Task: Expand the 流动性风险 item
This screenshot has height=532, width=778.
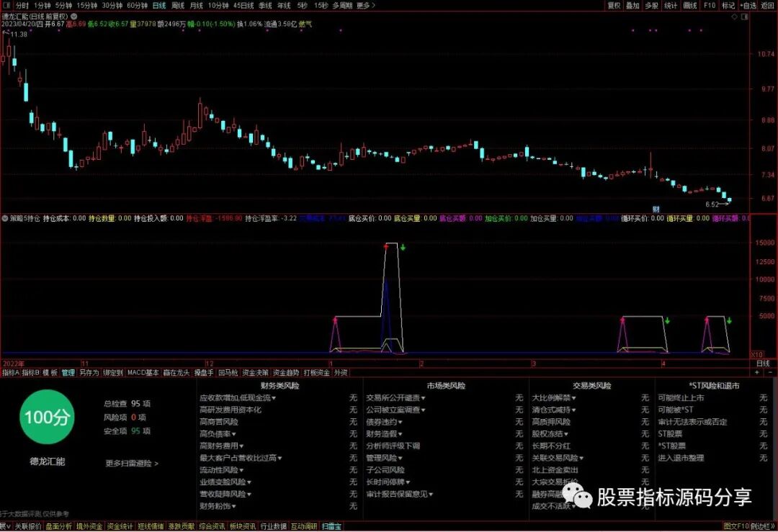Action: coord(222,469)
